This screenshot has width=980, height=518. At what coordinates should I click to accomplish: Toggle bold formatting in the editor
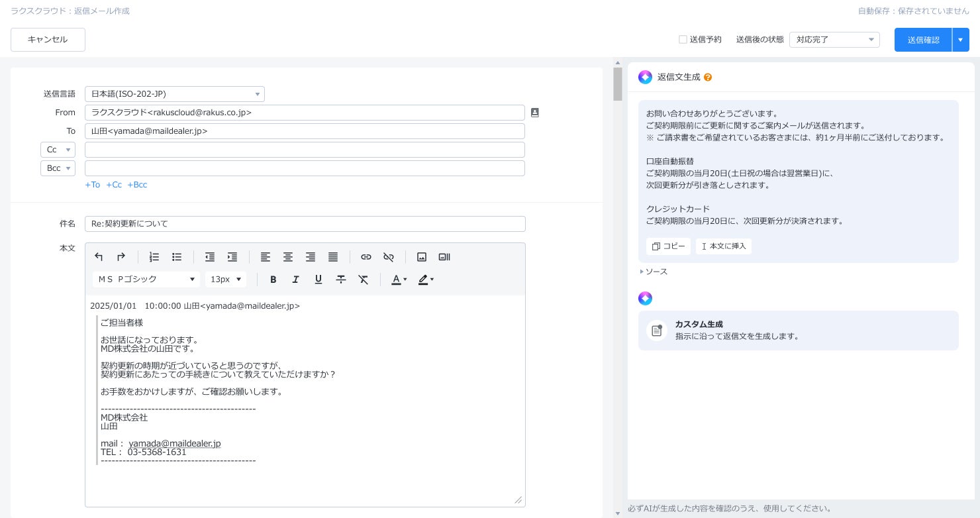point(273,280)
